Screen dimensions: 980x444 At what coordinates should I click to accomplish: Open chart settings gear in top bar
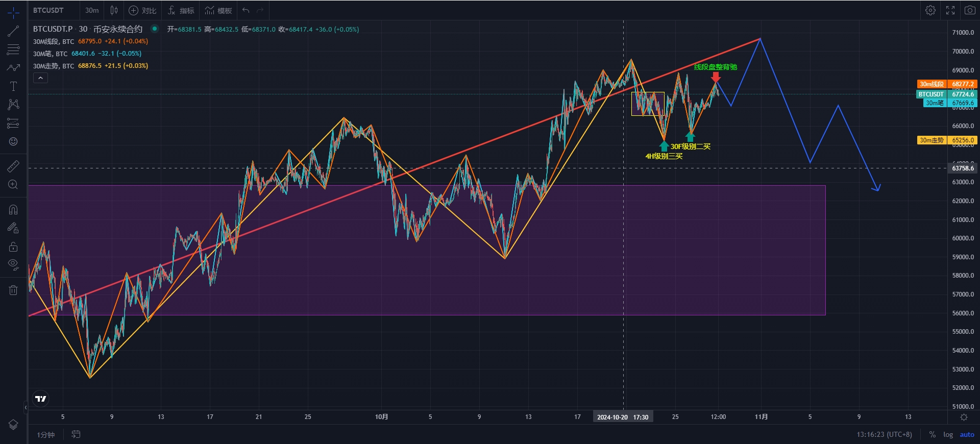[930, 10]
